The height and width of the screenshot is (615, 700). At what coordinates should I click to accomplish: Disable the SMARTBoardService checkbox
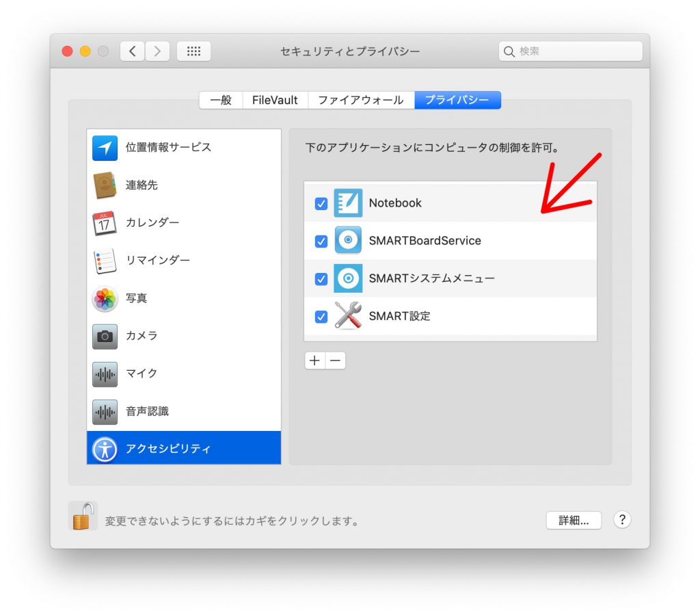pos(321,241)
